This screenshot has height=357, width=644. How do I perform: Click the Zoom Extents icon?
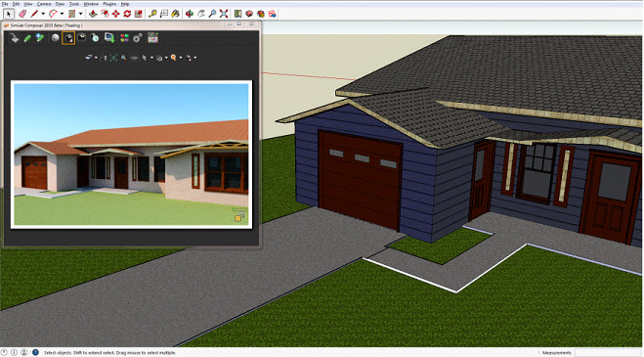tap(224, 14)
